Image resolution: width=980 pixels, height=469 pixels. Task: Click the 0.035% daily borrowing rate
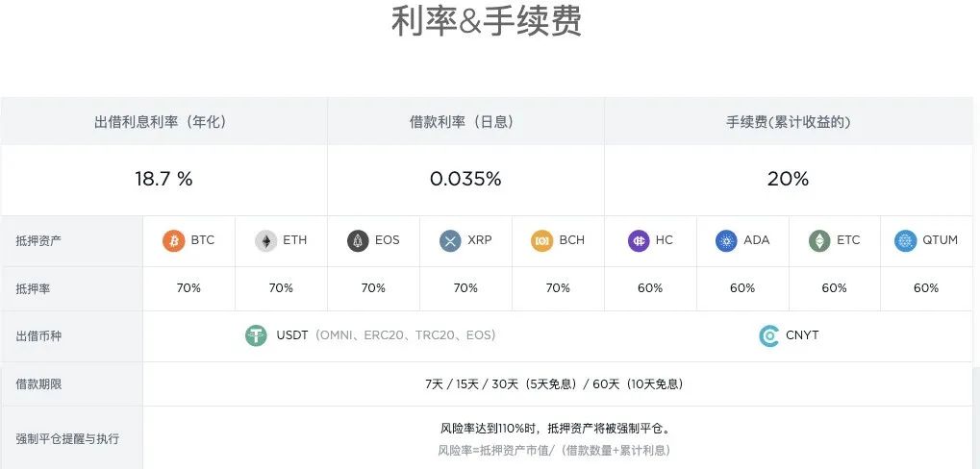[465, 179]
